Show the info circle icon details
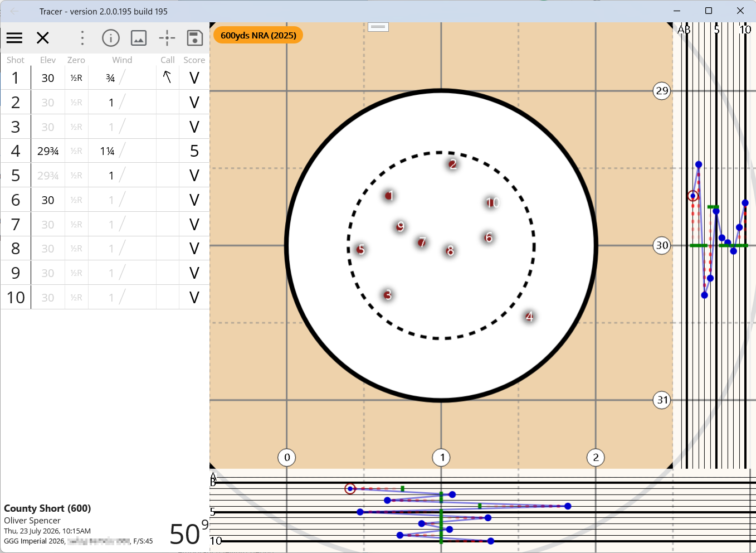Viewport: 756px width, 553px height. pos(111,38)
